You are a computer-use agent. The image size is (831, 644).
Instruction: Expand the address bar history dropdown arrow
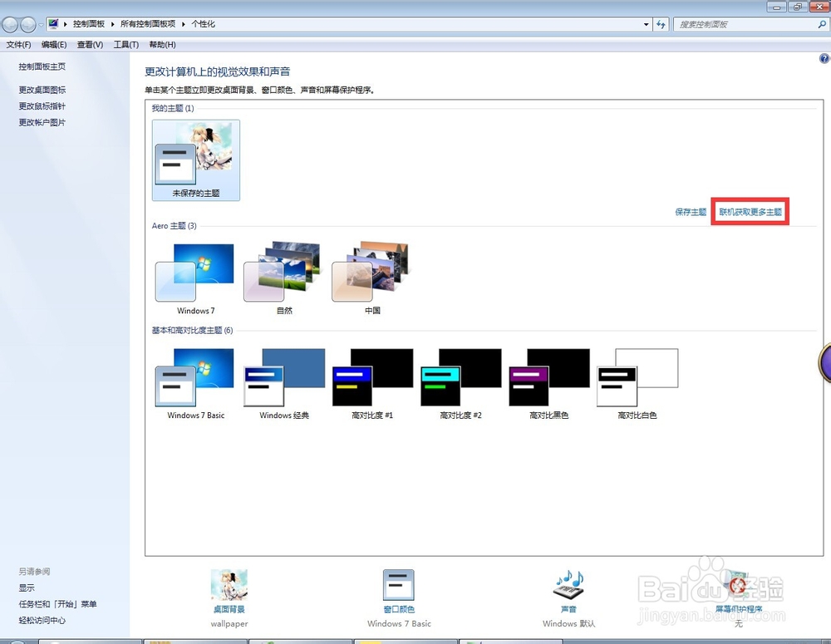[646, 24]
